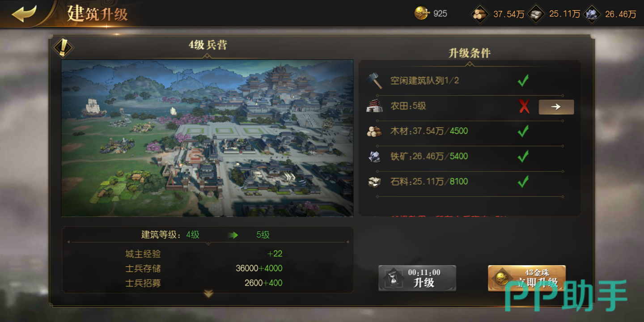Go to farmland via arrow button

tap(556, 107)
